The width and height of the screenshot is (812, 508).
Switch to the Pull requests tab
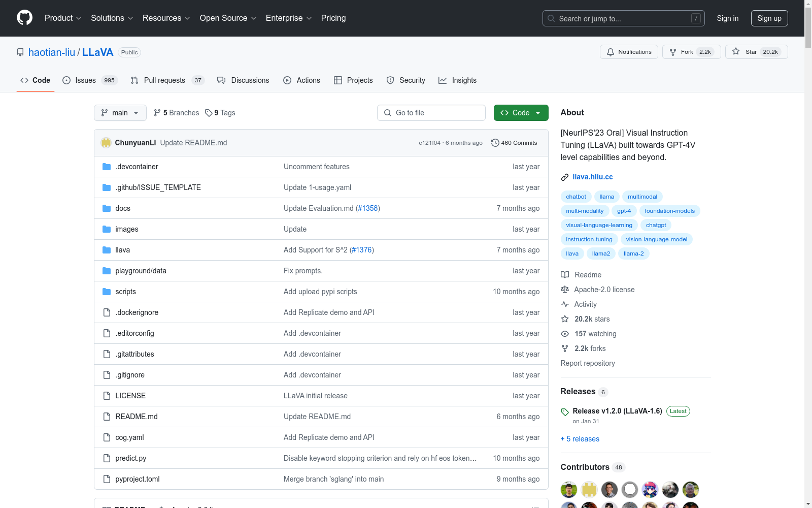tap(167, 80)
